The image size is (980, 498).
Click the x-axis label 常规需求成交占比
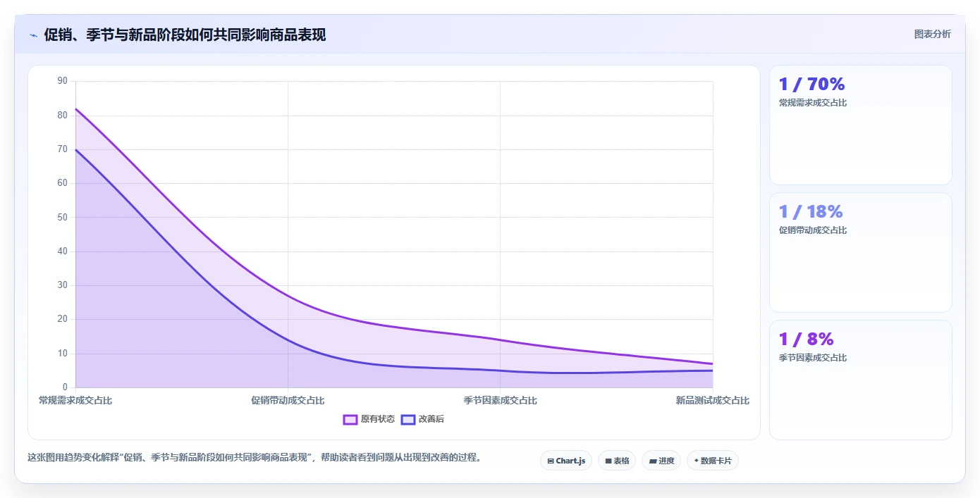coord(75,400)
